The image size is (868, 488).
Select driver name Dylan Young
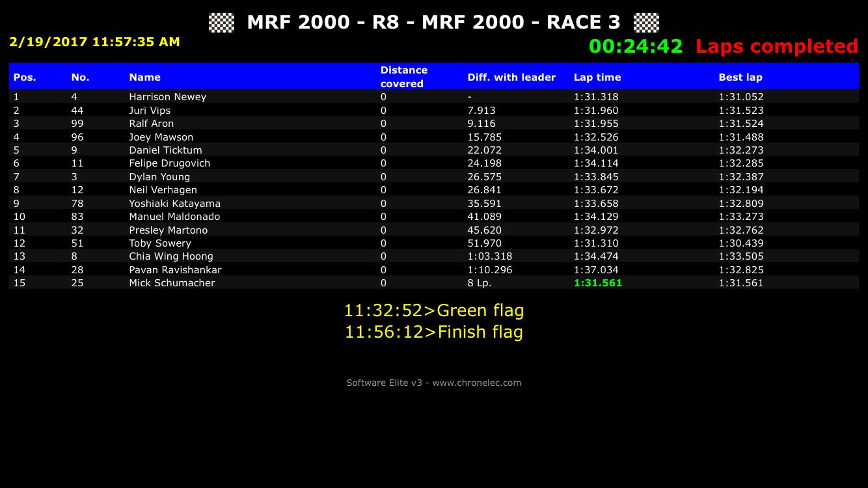(159, 177)
